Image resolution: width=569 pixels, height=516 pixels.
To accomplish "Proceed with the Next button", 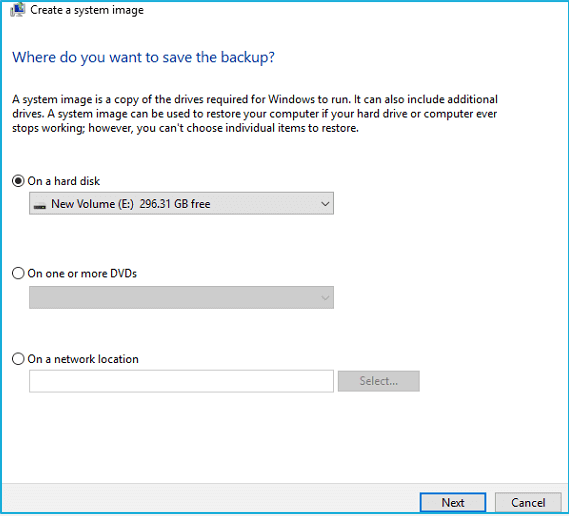I will (453, 503).
